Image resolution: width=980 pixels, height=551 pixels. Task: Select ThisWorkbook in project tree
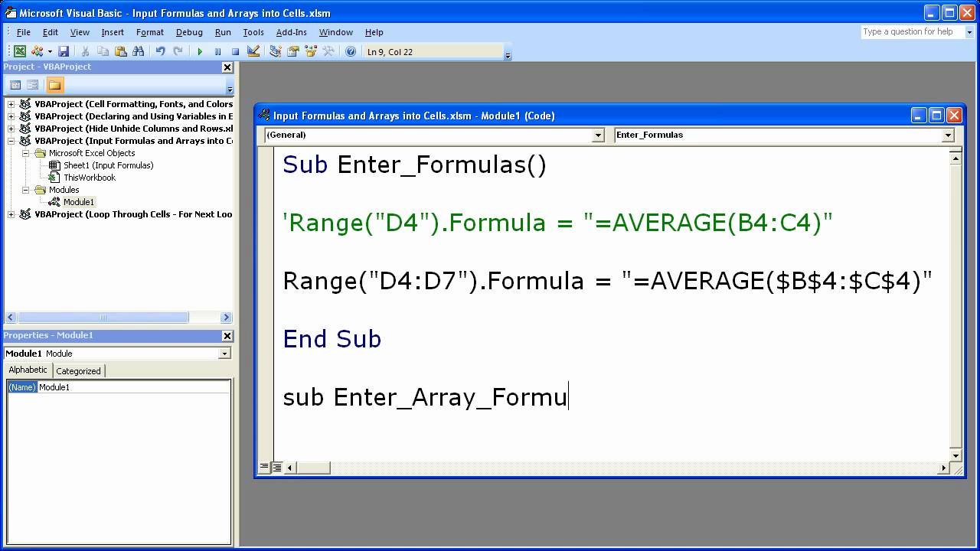pos(90,178)
